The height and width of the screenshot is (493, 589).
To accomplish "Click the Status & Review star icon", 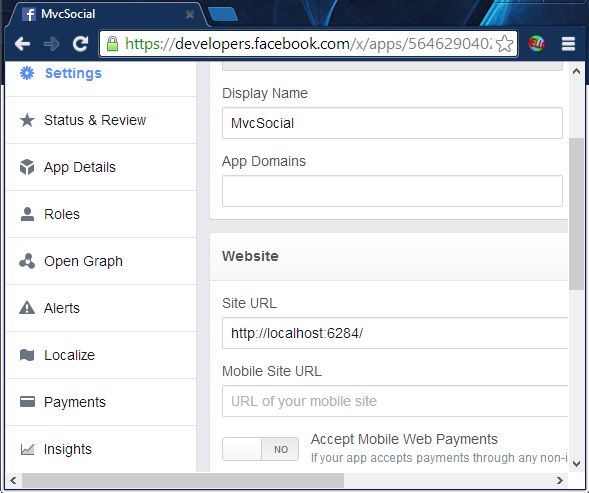I will click(x=27, y=120).
